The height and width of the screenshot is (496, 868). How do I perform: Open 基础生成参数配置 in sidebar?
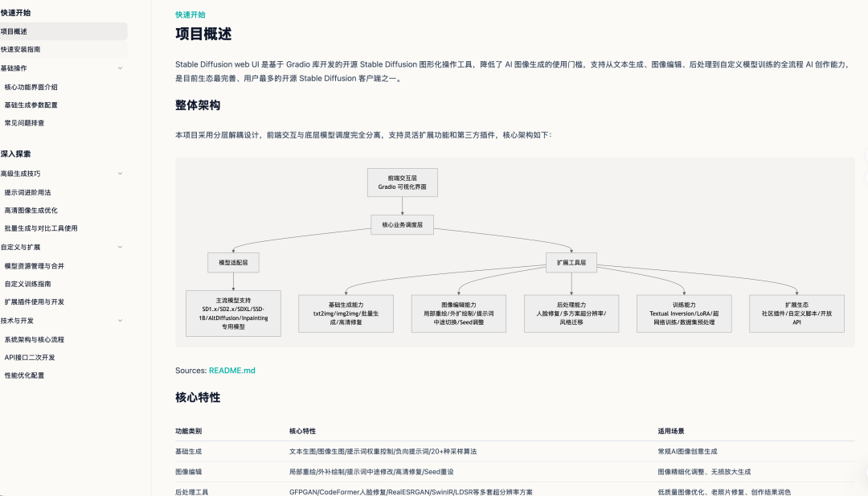31,105
